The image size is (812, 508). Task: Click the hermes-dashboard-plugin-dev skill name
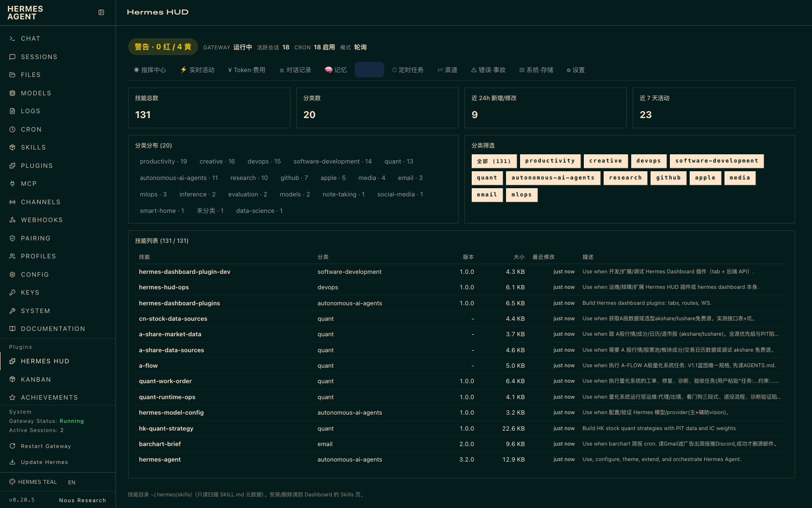click(x=185, y=272)
